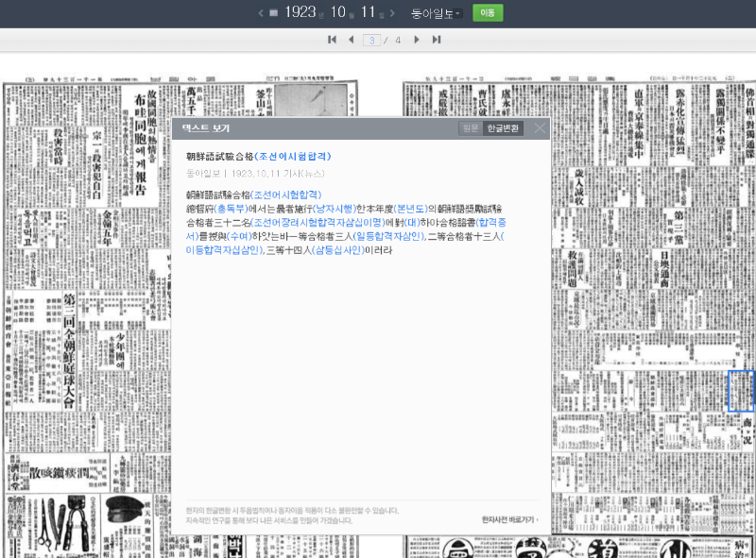This screenshot has height=558, width=756.
Task: Go to next page arrow
Action: click(x=417, y=40)
